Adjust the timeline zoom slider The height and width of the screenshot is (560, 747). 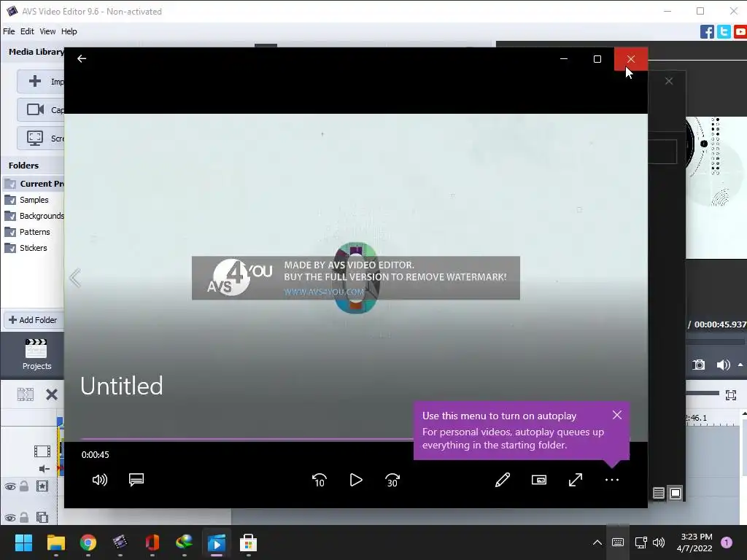tap(703, 393)
